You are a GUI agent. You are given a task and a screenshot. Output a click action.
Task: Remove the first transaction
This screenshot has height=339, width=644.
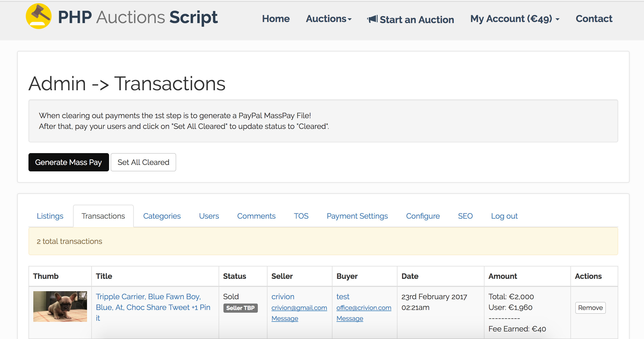pyautogui.click(x=590, y=308)
